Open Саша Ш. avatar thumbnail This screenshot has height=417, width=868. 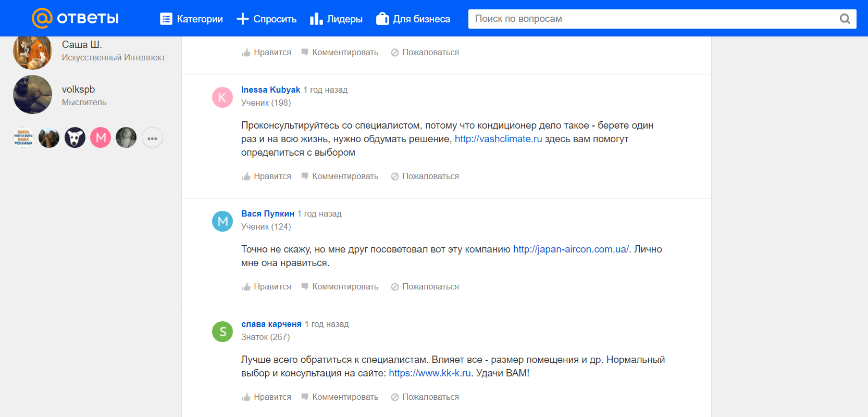coord(32,52)
